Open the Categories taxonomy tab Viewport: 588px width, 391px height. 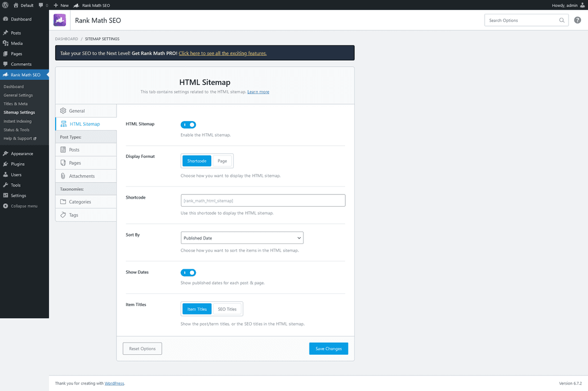pos(86,202)
